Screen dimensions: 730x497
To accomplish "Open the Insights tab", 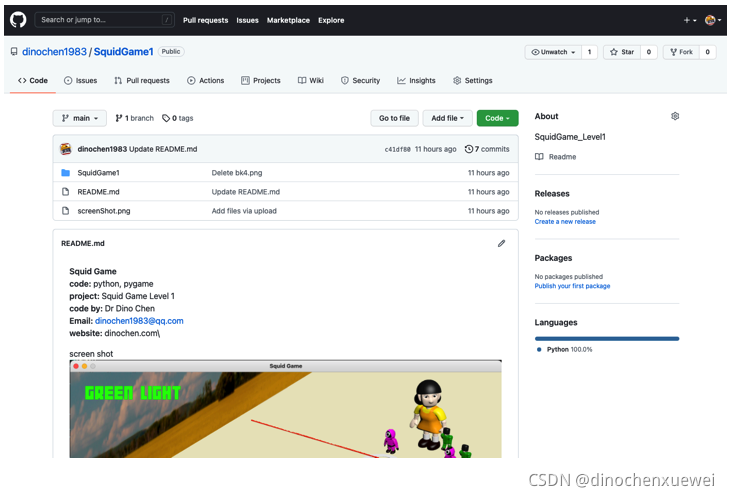I will pyautogui.click(x=416, y=81).
